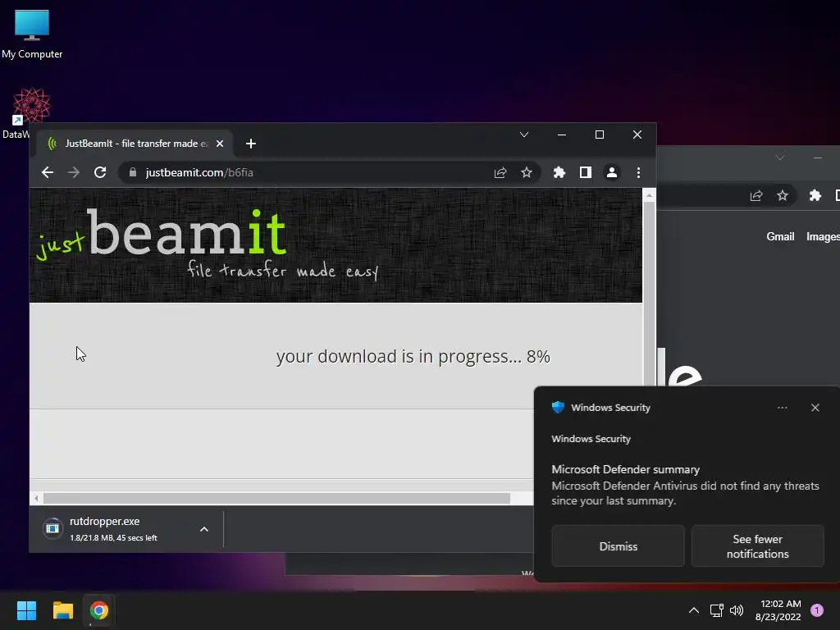Open the clock showing 12:02 AM

coord(778,610)
